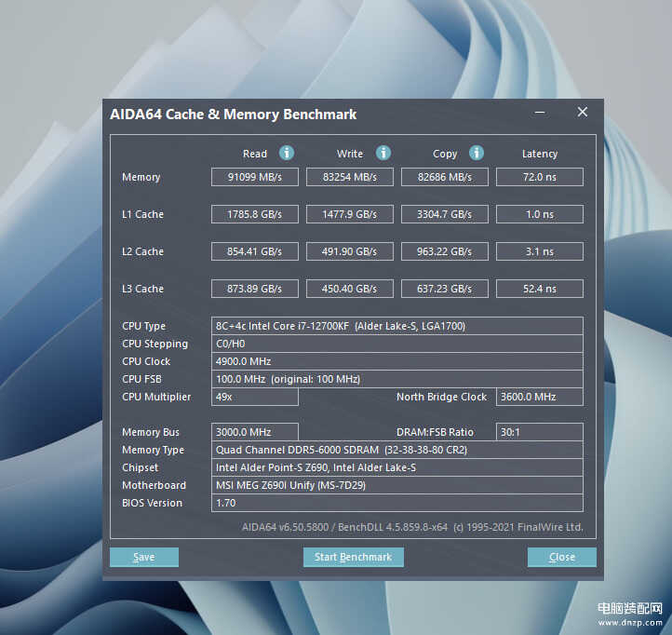The height and width of the screenshot is (635, 672).
Task: Click the info icon next to Read
Action: [287, 153]
